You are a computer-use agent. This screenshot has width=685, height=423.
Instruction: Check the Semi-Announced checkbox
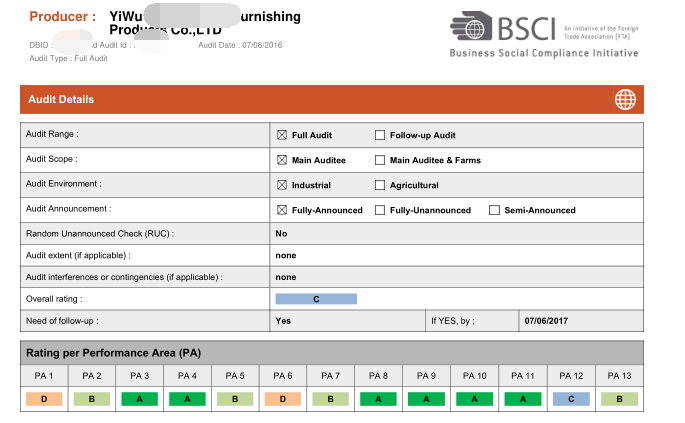pos(494,210)
